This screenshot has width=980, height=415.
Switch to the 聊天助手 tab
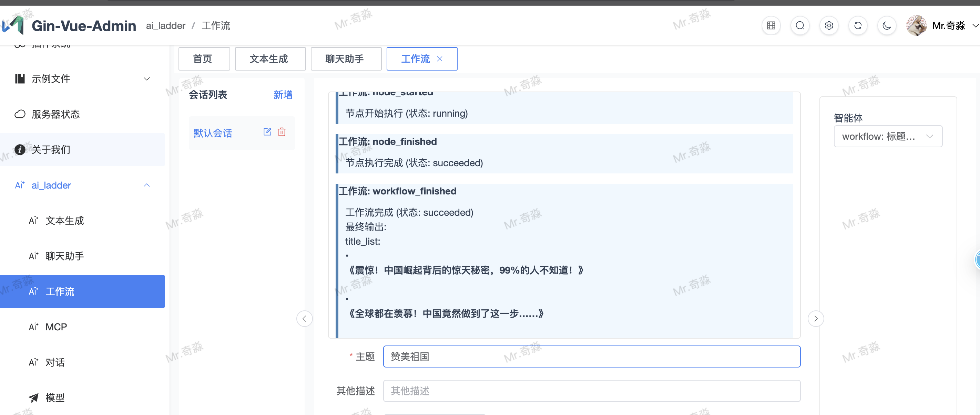(x=345, y=59)
